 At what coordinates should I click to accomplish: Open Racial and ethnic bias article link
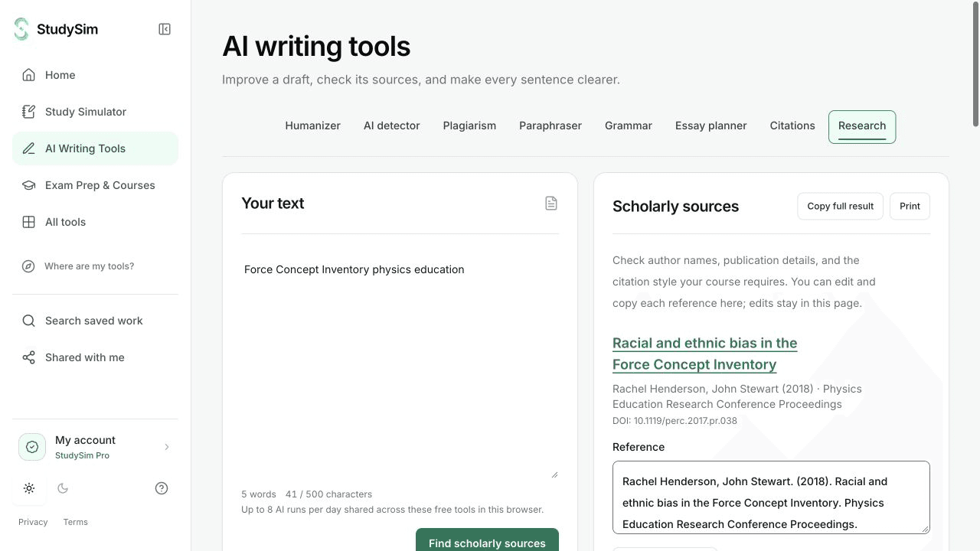[x=704, y=354]
